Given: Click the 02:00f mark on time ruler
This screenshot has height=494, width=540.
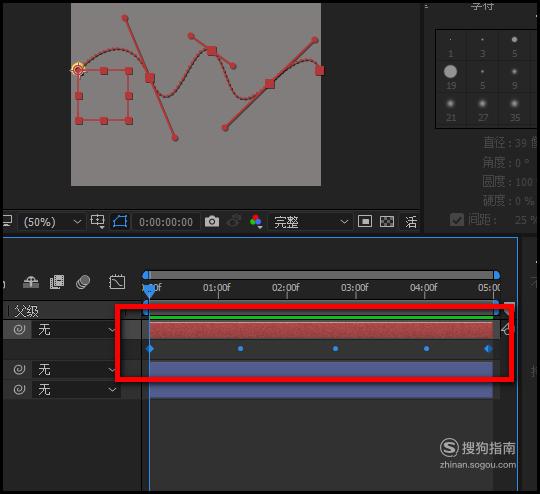Looking at the screenshot, I should pyautogui.click(x=286, y=288).
